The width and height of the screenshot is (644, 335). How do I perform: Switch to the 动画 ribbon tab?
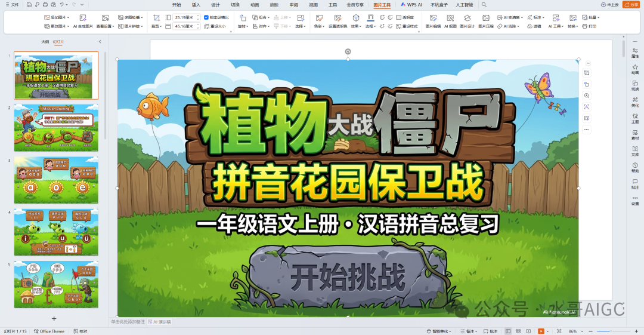point(255,5)
